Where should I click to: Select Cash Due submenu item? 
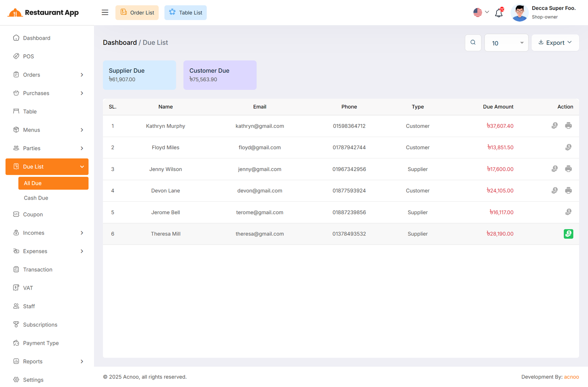36,198
